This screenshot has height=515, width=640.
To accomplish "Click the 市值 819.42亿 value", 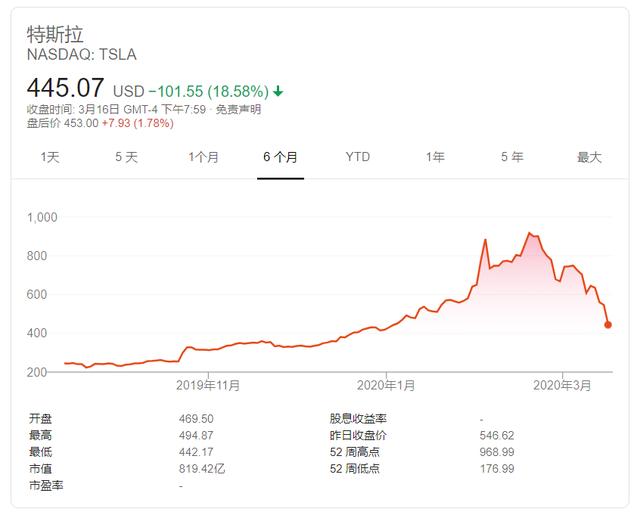I will tap(202, 468).
